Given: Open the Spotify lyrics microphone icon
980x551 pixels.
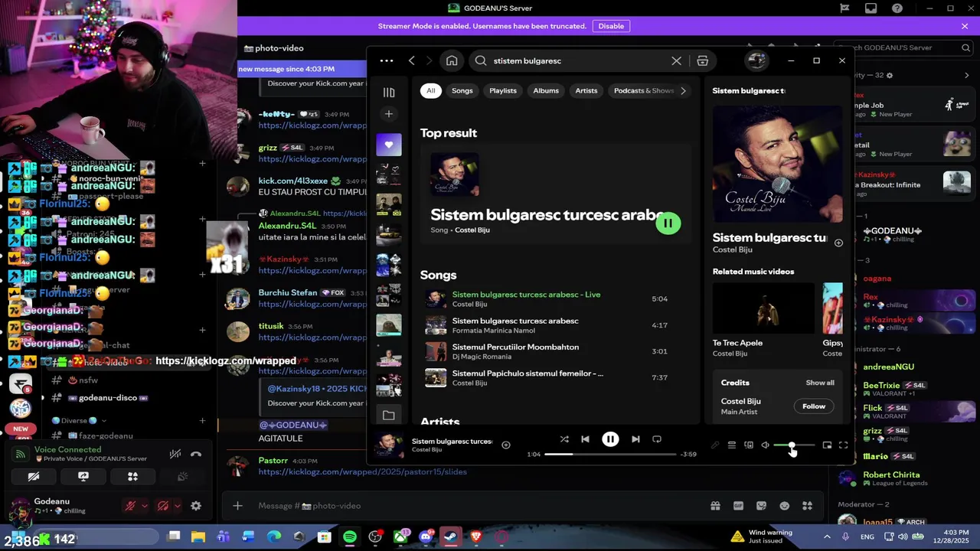Looking at the screenshot, I should click(x=715, y=445).
